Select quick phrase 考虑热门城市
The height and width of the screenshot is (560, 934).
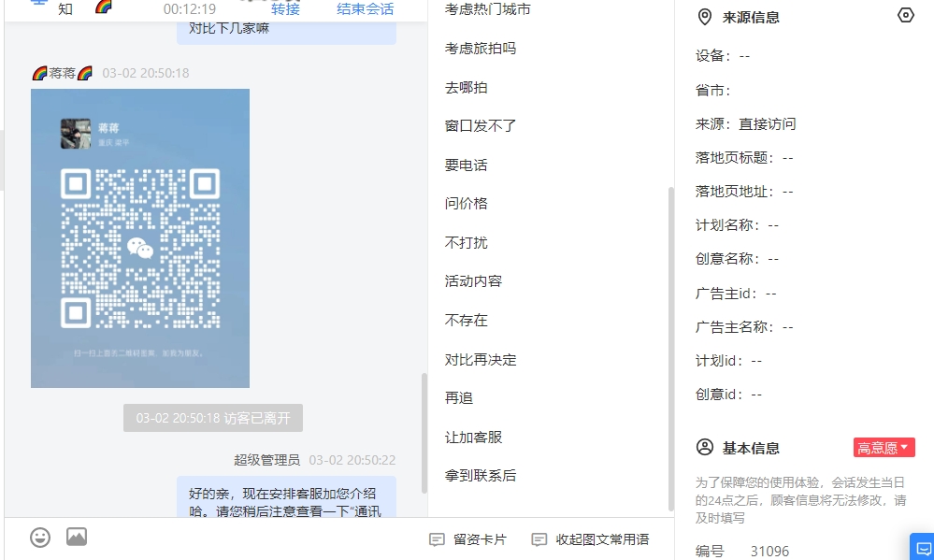[488, 9]
